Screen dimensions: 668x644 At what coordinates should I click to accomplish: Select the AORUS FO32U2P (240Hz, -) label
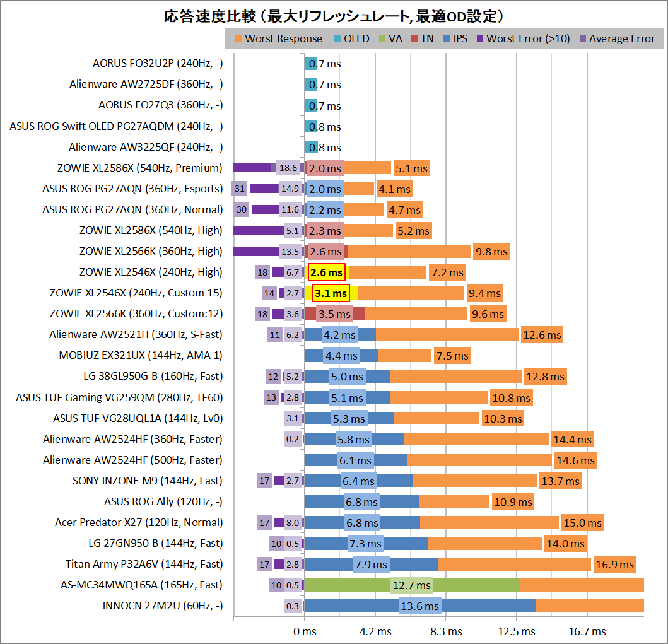click(x=158, y=64)
